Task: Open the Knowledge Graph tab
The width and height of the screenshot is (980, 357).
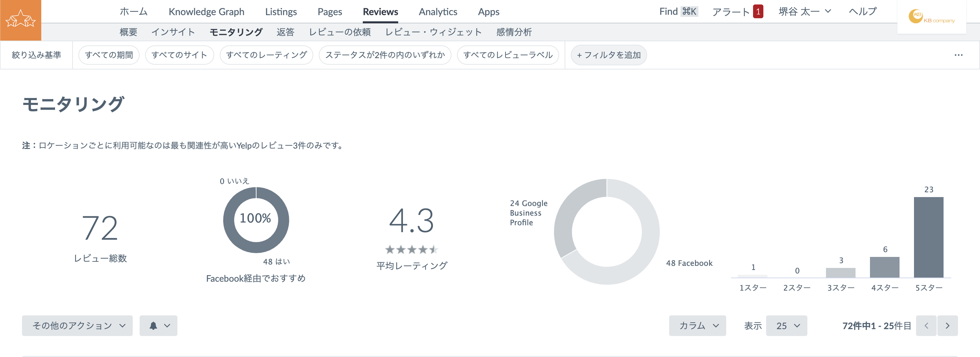Action: point(206,12)
